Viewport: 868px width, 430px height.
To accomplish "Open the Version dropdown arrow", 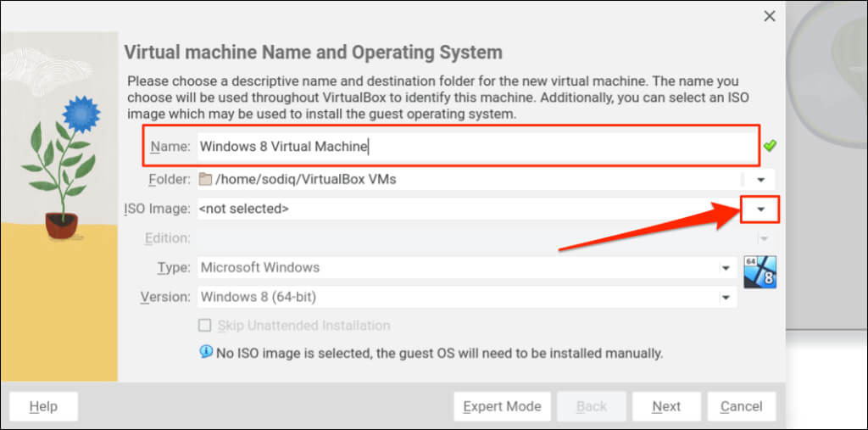I will click(x=726, y=298).
